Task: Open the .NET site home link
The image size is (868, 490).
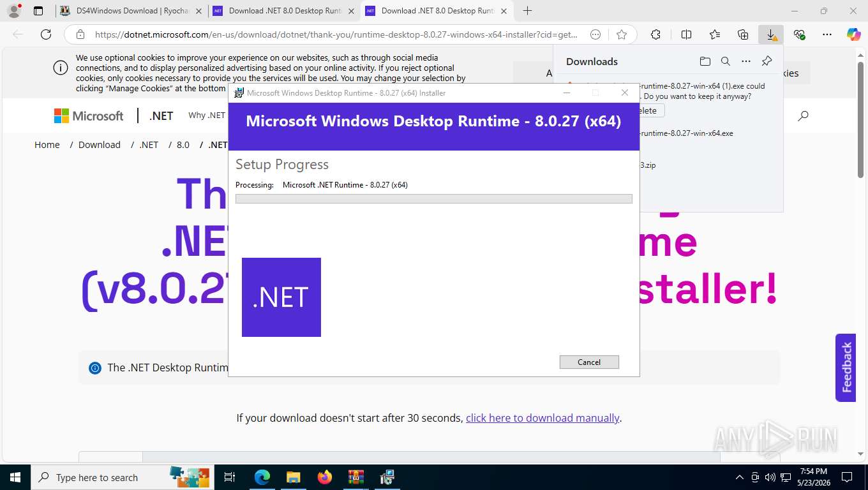Action: 161,115
